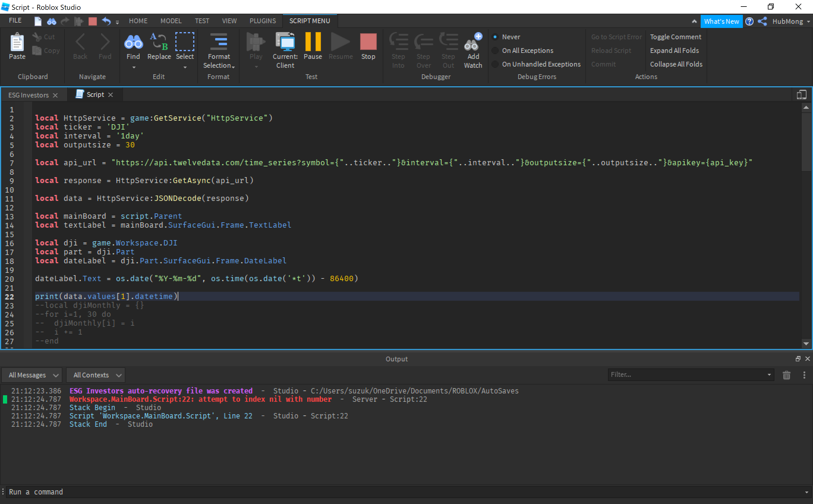This screenshot has width=813, height=504.
Task: Open the All Contexts dropdown
Action: coord(96,375)
